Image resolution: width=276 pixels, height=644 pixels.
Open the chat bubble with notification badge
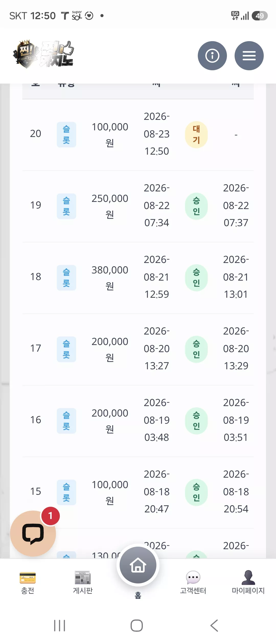pos(33,533)
